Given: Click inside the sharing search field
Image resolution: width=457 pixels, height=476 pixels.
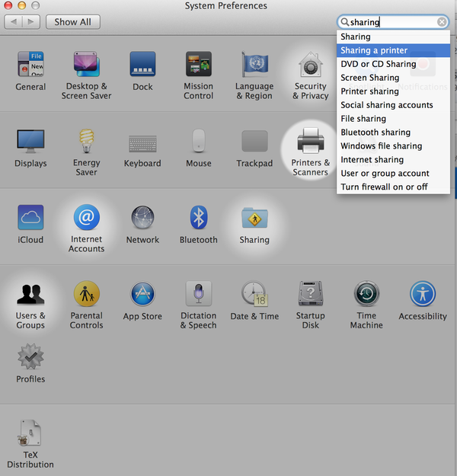Looking at the screenshot, I should pos(393,22).
